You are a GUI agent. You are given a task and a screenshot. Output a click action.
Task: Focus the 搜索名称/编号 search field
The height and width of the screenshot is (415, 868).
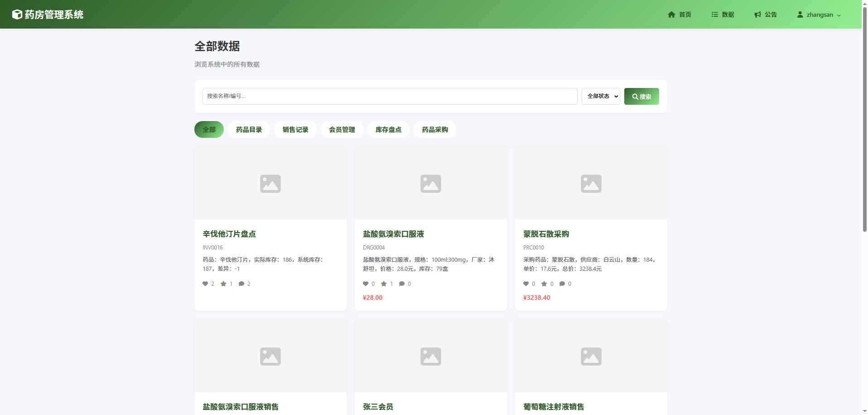(x=390, y=96)
